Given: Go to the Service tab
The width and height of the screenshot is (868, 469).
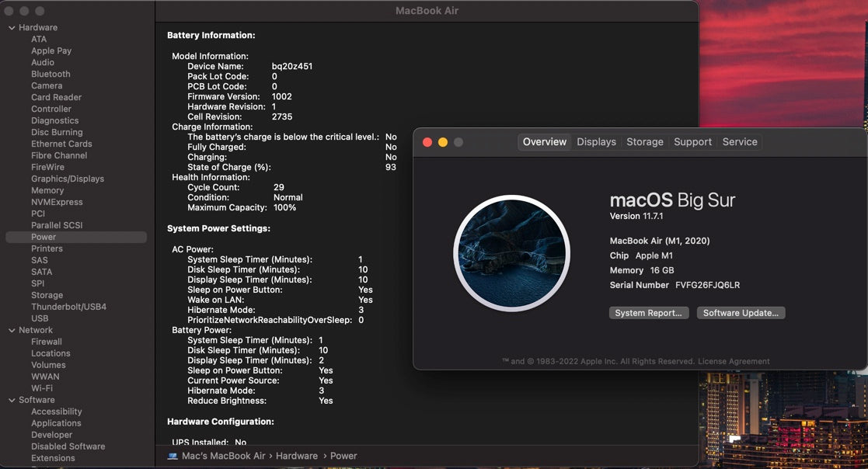Looking at the screenshot, I should click(739, 142).
